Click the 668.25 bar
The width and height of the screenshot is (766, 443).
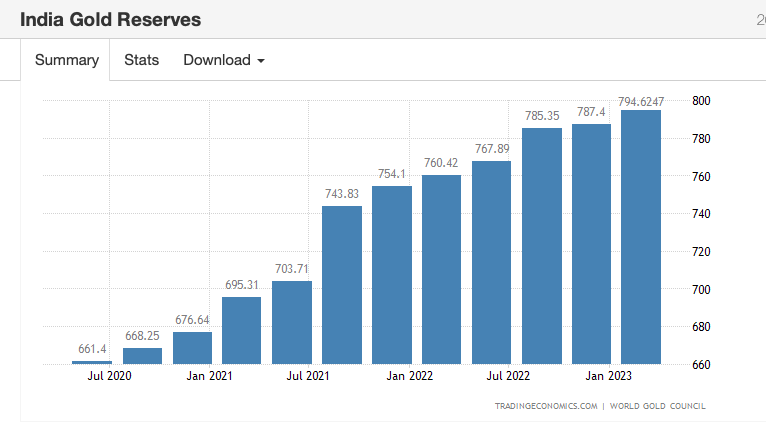tap(142, 356)
